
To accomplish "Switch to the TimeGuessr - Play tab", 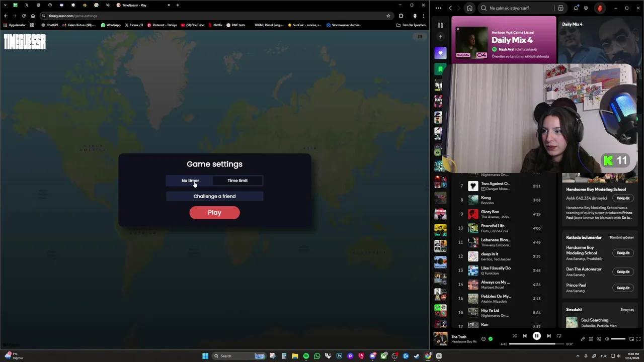I will pos(143,5).
